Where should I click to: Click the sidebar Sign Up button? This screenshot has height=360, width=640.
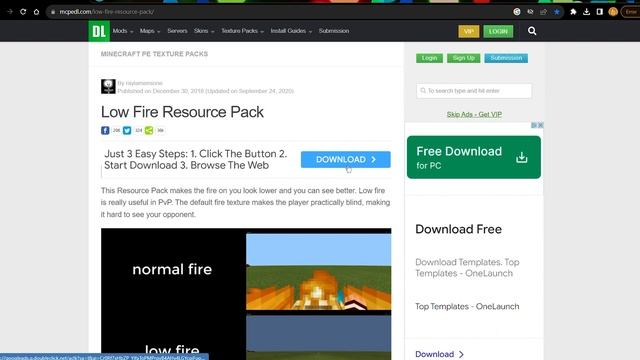tap(463, 58)
